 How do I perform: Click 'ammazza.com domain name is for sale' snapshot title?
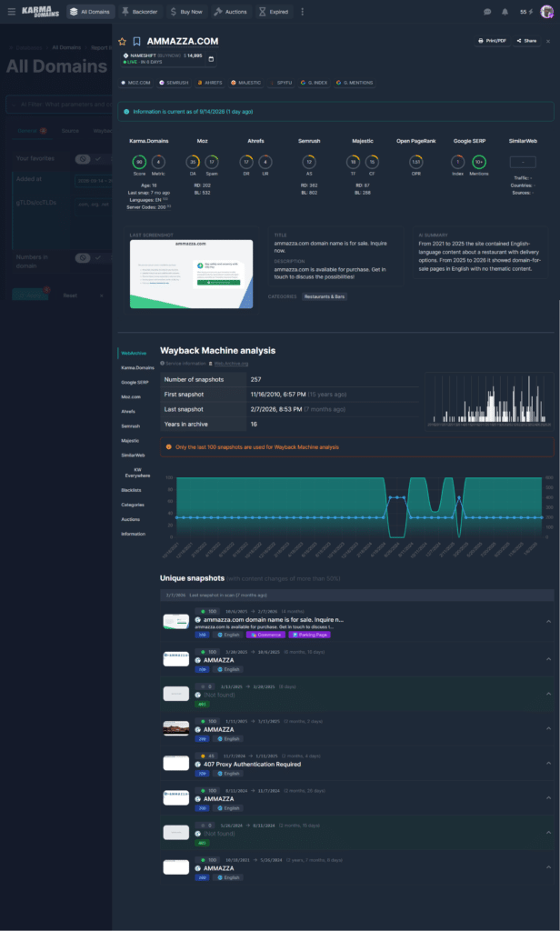tap(273, 619)
